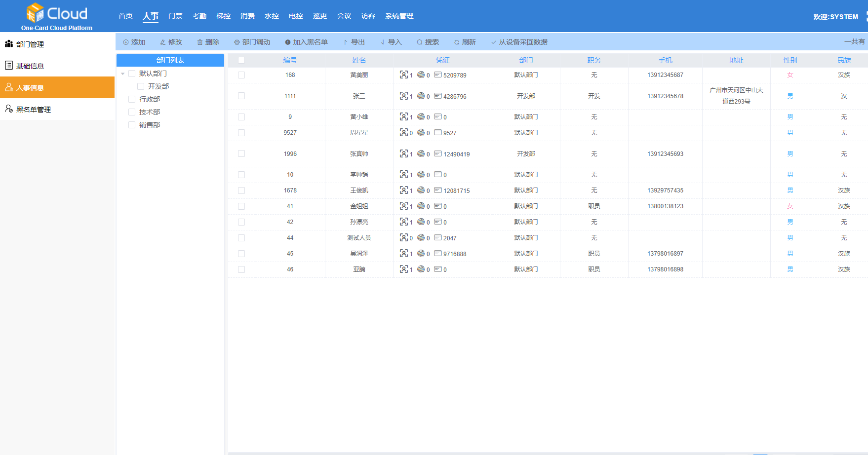Check the row for 张三
This screenshot has width=868, height=455.
241,96
